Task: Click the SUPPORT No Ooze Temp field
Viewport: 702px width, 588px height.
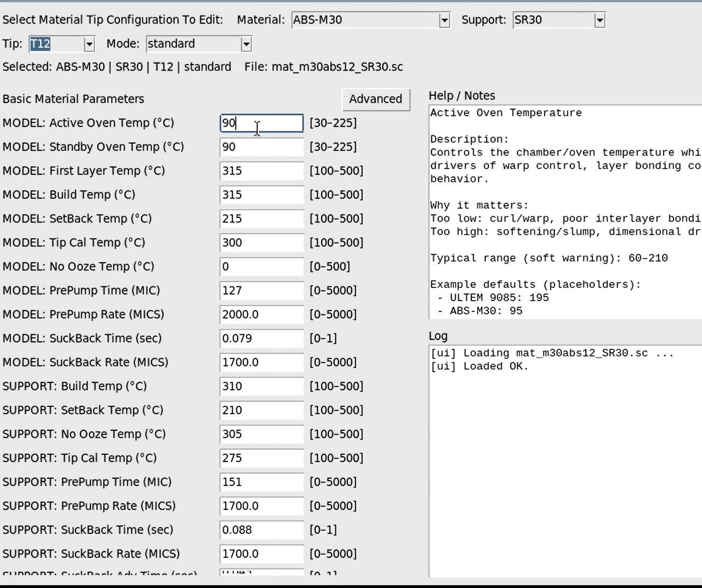Action: click(261, 434)
